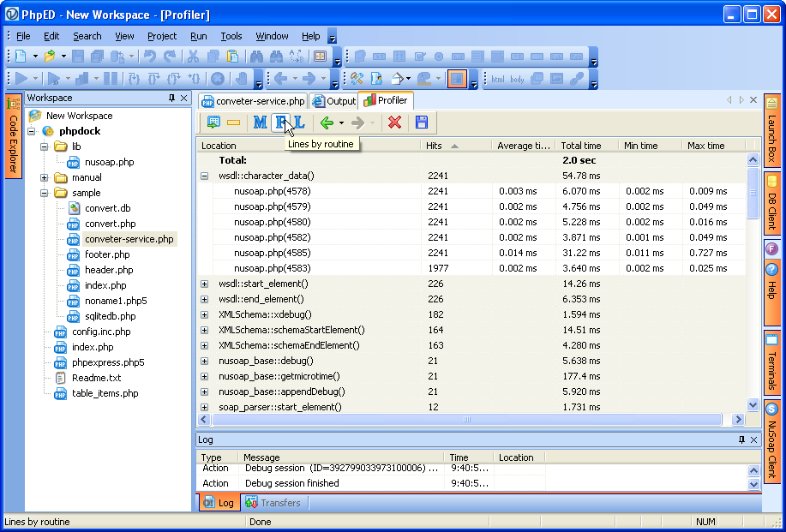Save profiler results with the disk icon

click(422, 123)
